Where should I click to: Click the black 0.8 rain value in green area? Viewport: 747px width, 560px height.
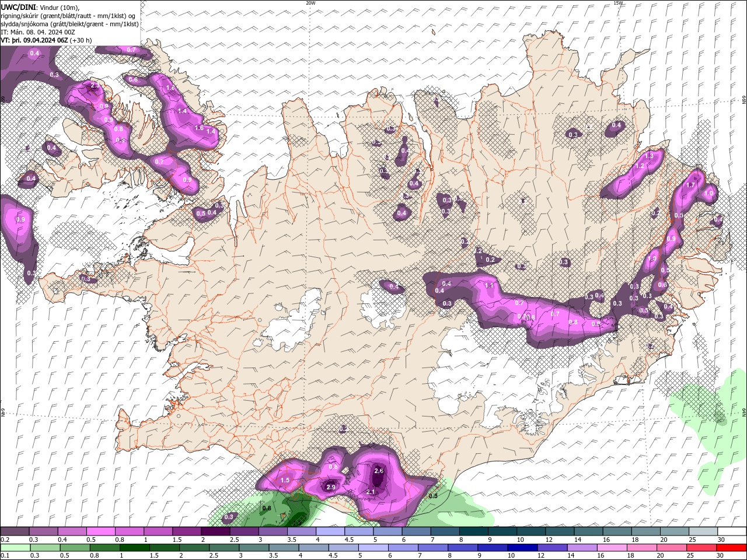[267, 508]
